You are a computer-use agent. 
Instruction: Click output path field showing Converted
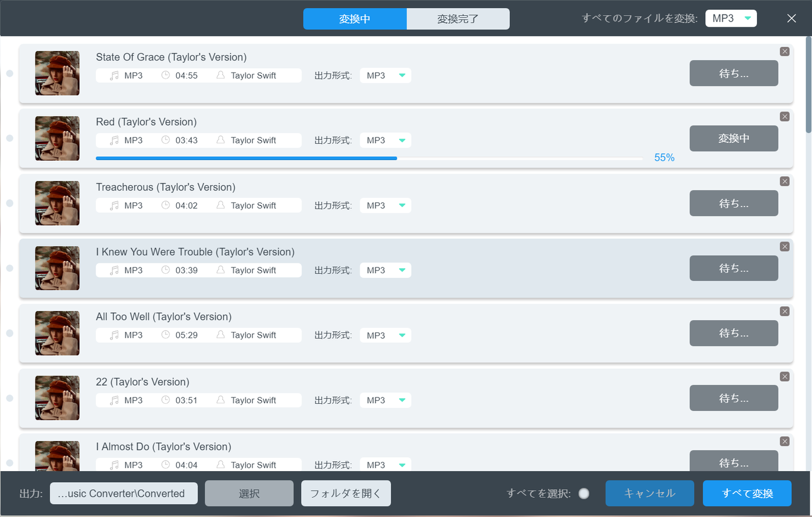tap(124, 493)
